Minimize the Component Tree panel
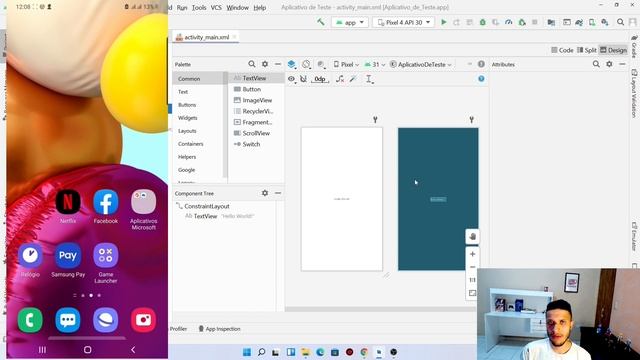 point(278,193)
